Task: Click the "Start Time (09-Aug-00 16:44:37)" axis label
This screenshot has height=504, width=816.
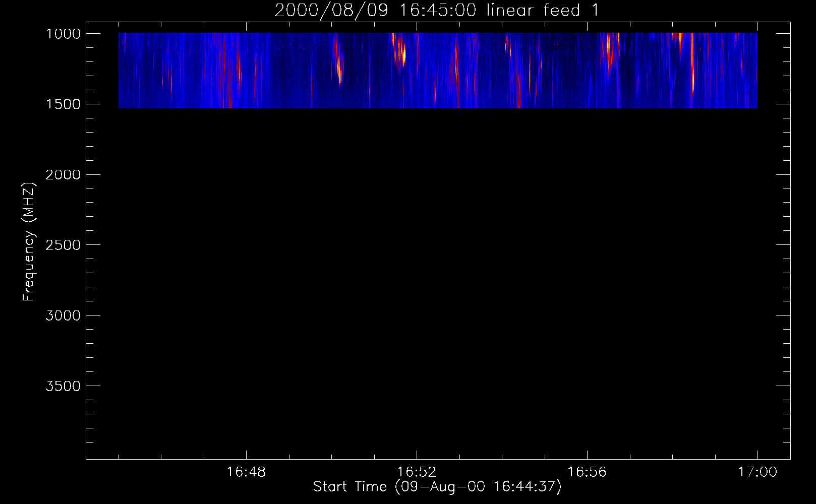Action: (437, 487)
